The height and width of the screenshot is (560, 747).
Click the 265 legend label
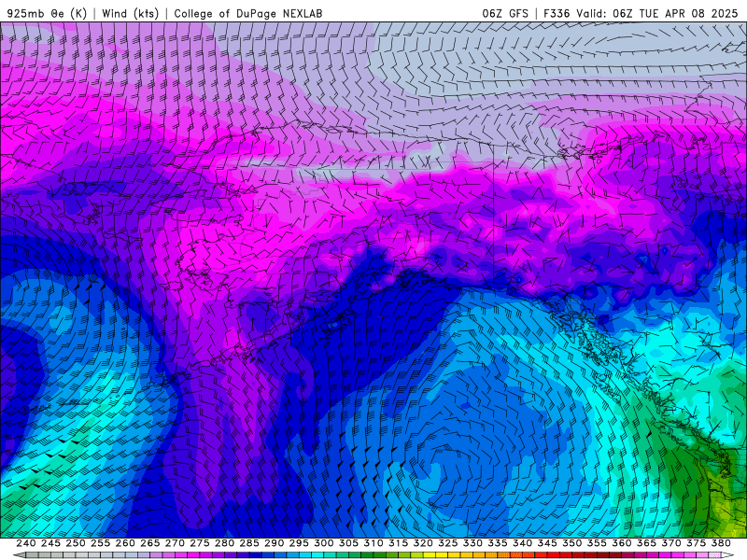point(149,543)
